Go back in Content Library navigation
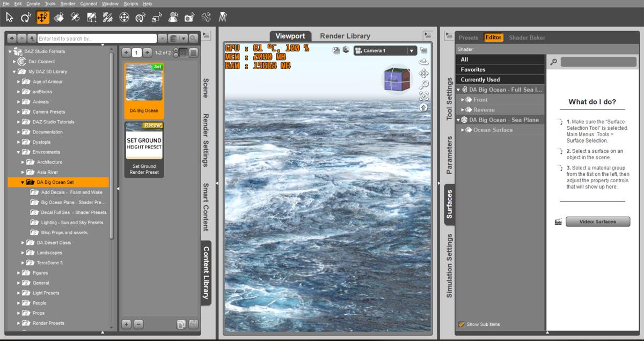This screenshot has height=341, width=644. pos(13,38)
